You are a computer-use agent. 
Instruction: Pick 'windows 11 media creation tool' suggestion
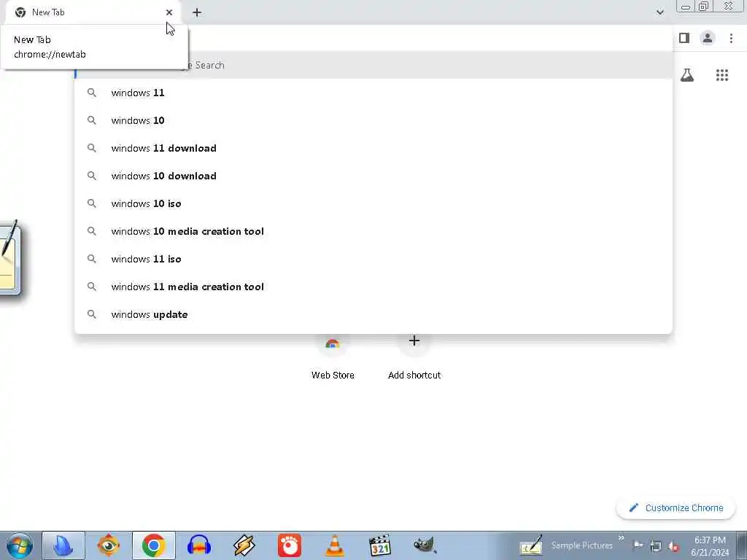click(x=373, y=286)
